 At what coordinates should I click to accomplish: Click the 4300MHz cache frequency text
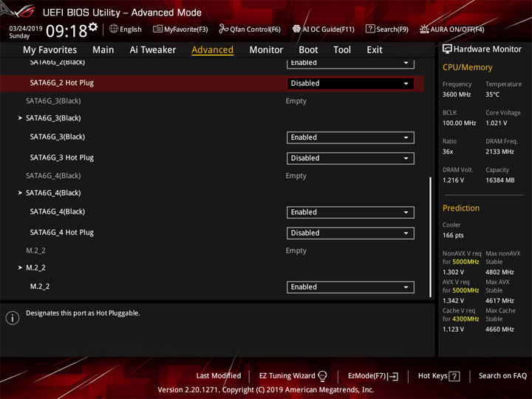(465, 319)
